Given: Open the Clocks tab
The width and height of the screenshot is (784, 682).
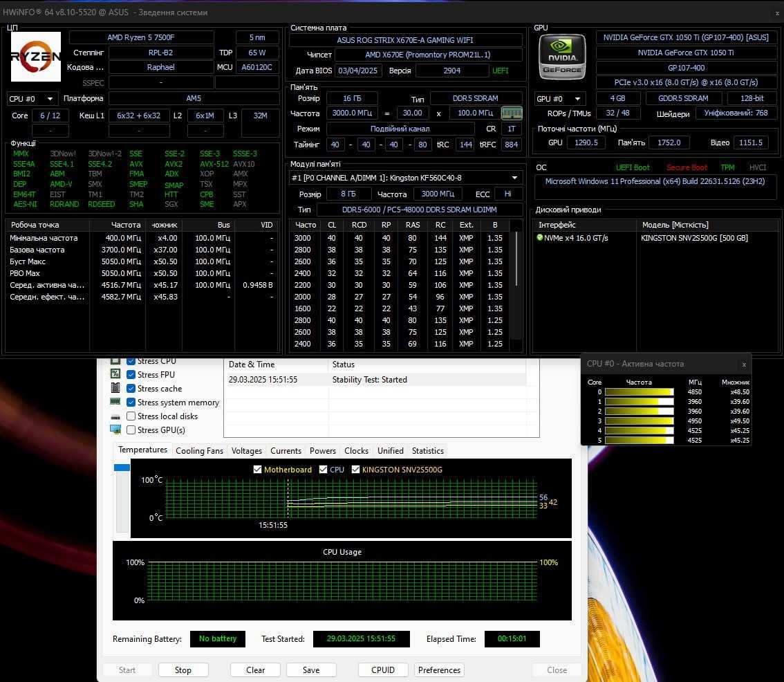Looking at the screenshot, I should point(356,451).
